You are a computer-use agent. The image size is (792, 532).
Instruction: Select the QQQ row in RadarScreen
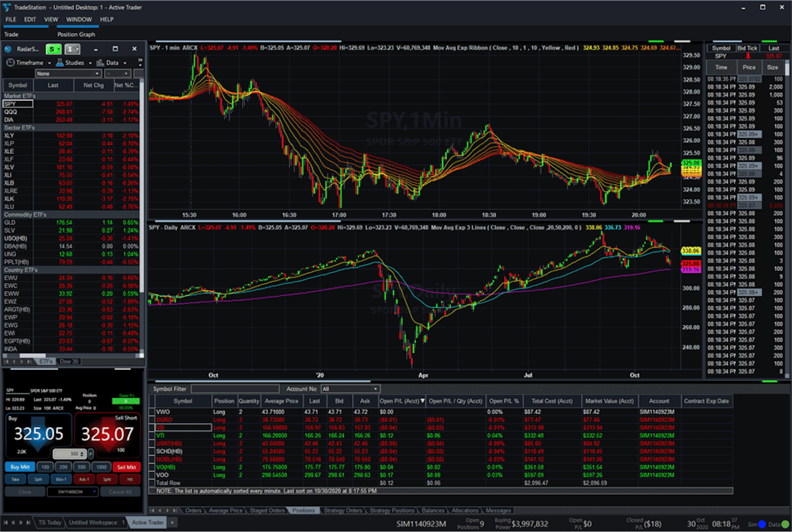coord(71,112)
